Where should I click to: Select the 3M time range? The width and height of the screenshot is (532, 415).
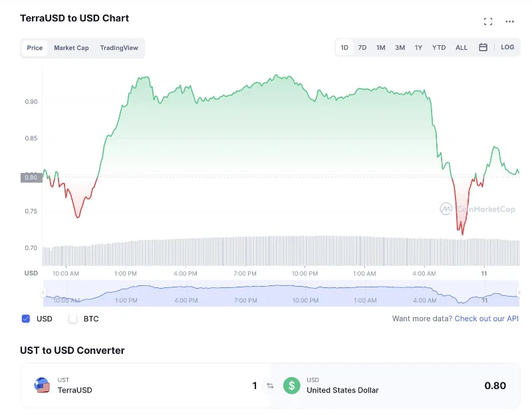click(x=400, y=47)
